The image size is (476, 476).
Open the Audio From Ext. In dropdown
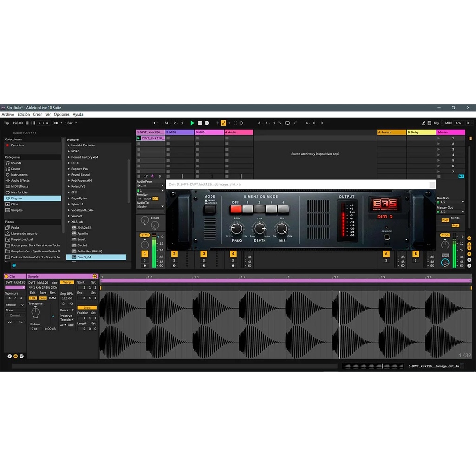150,185
